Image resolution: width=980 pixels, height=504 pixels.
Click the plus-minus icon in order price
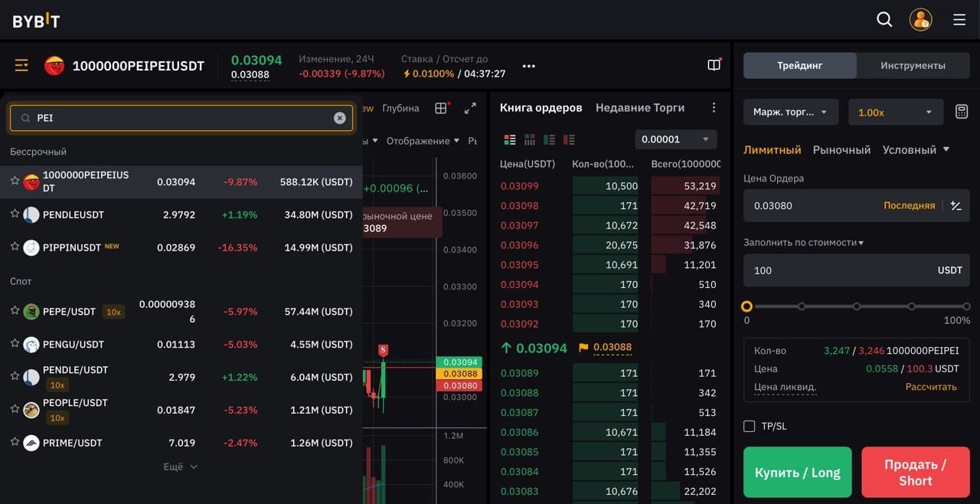(955, 205)
